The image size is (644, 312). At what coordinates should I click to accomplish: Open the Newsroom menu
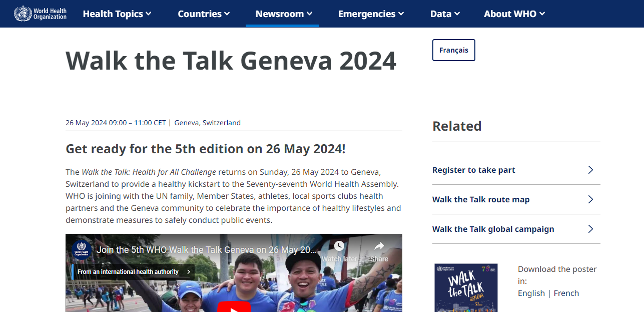284,14
